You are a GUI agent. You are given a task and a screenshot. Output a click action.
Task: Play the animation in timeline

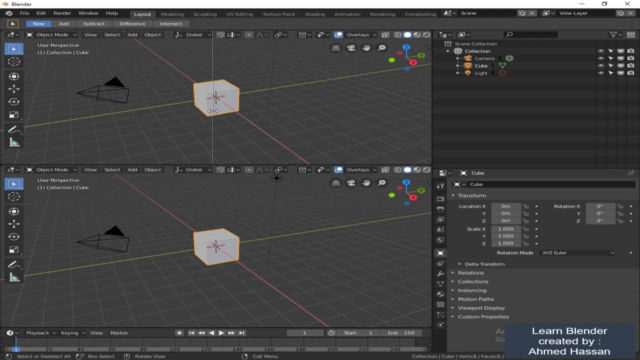click(x=221, y=333)
